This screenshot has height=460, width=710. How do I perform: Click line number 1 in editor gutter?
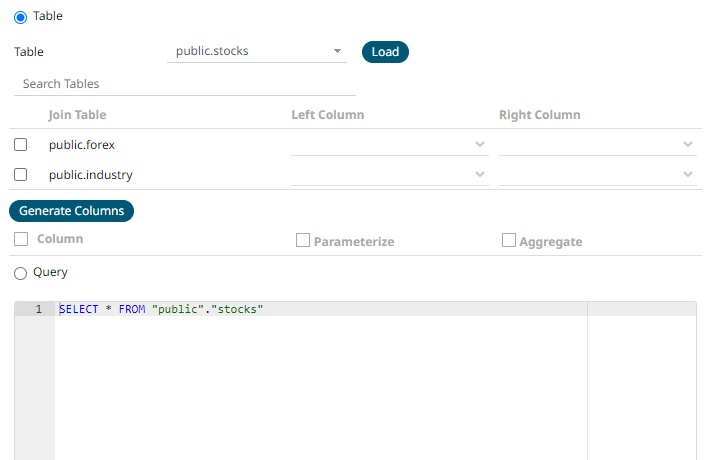[x=38, y=310]
